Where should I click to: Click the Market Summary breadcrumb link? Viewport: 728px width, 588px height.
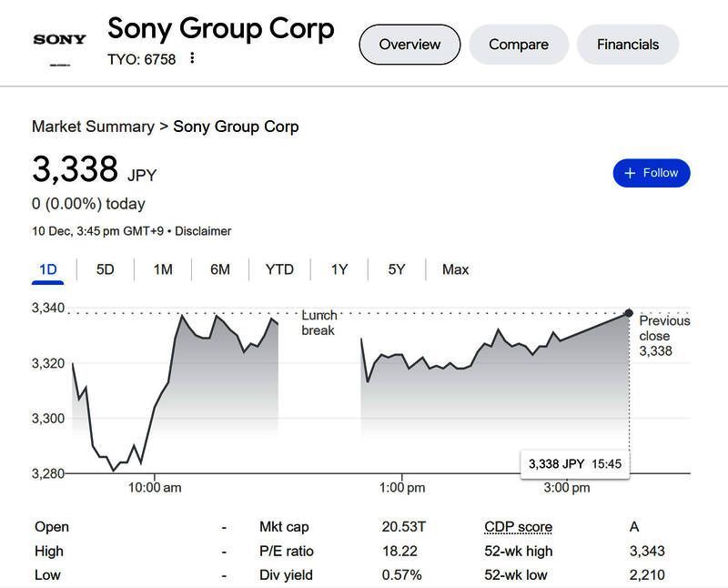click(93, 127)
